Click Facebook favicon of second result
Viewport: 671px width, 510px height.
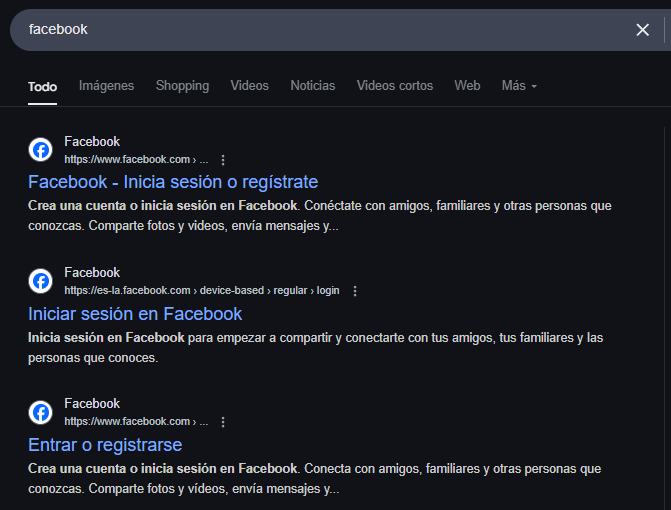[x=41, y=281]
